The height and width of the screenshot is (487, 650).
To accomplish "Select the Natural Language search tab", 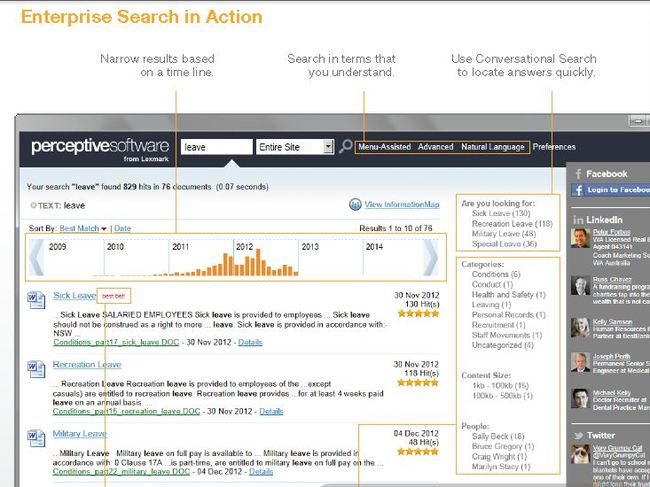I will (x=492, y=147).
